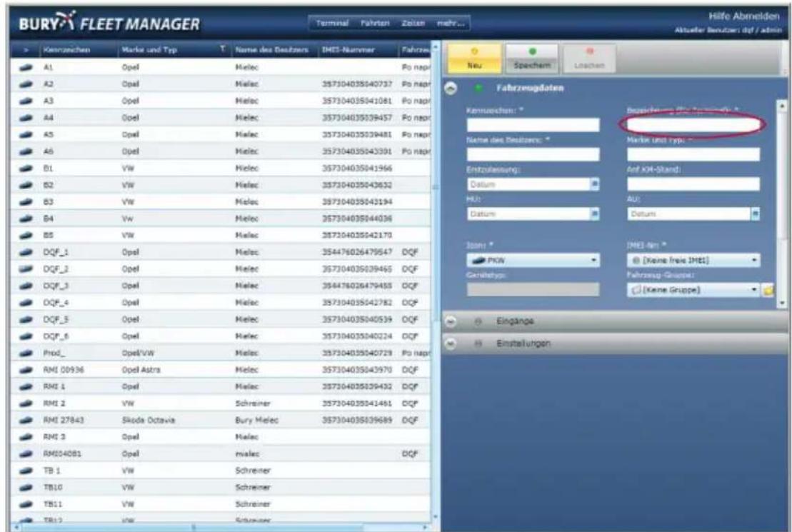Click the car icon in row TB10
Screen dimensions: 792x532
click(x=26, y=488)
